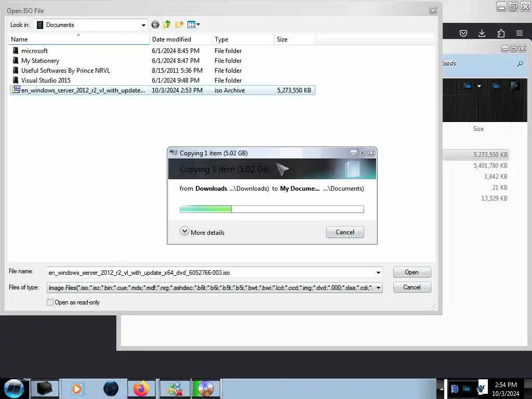Open the View Menu icon
Image resolution: width=532 pixels, height=399 pixels.
pos(193,25)
